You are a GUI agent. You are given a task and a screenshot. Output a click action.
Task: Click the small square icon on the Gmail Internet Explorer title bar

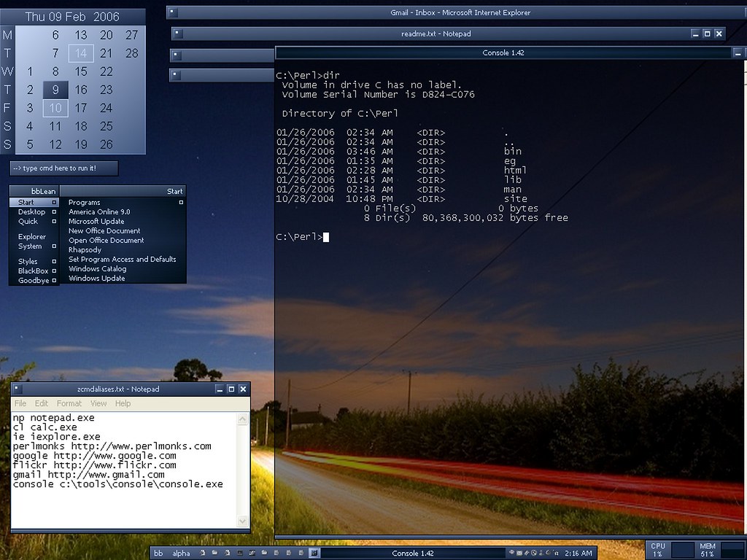[x=172, y=12]
